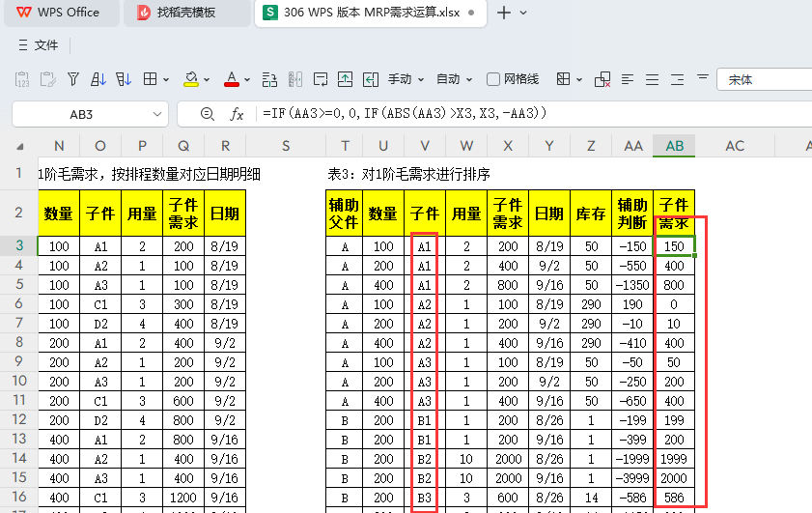Click the insert column left arrow icon
The height and width of the screenshot is (513, 812).
(370, 79)
